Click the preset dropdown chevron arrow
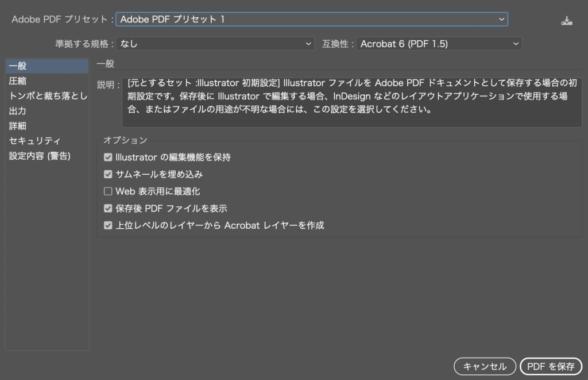Image resolution: width=588 pixels, height=380 pixels. (502, 20)
